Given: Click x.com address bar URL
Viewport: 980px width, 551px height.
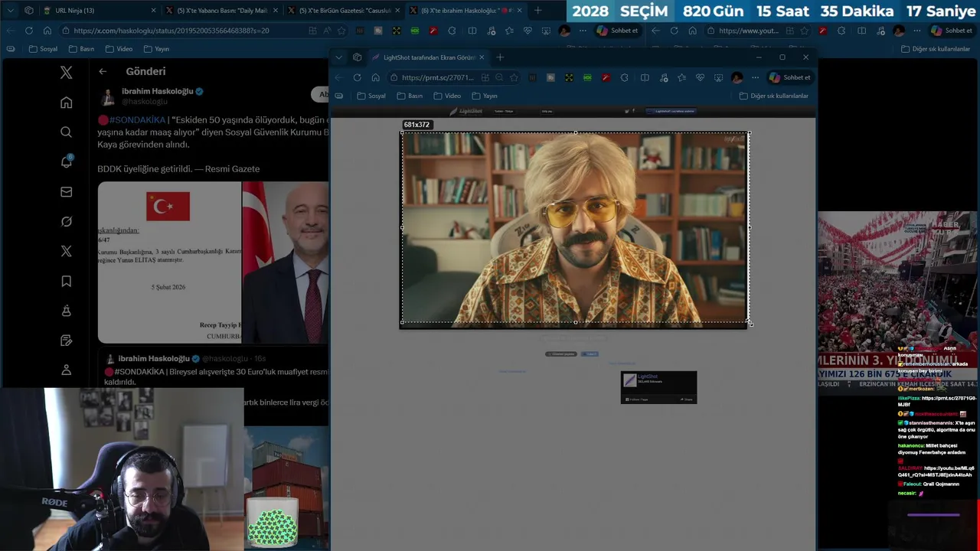Looking at the screenshot, I should [x=171, y=31].
